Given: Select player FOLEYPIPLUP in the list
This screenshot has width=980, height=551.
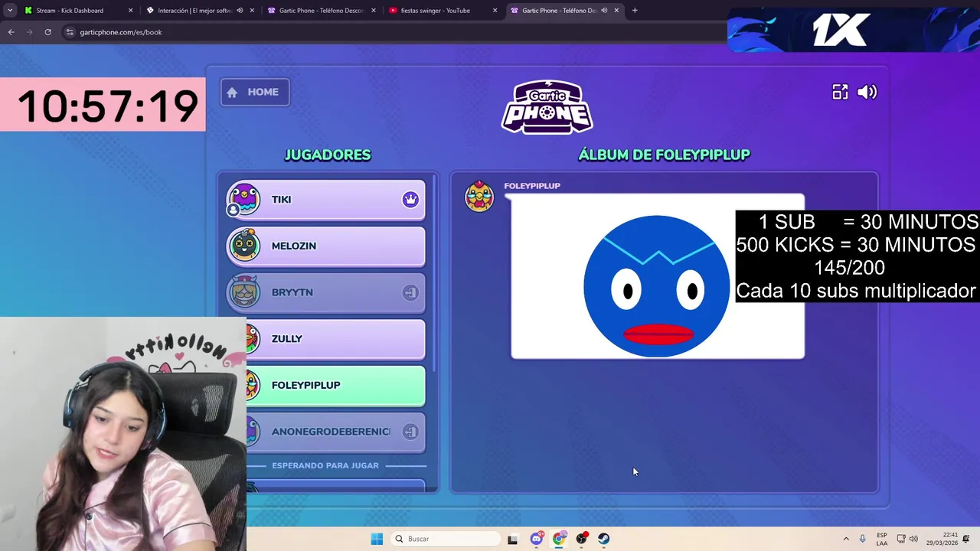Looking at the screenshot, I should tap(335, 385).
